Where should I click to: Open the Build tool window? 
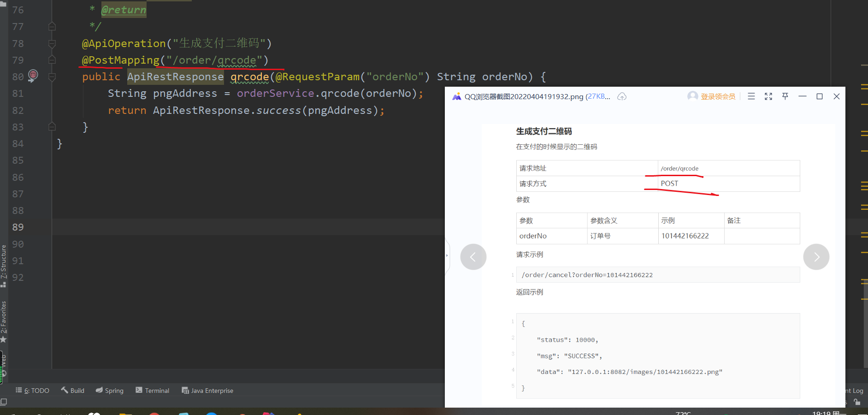[x=72, y=390]
